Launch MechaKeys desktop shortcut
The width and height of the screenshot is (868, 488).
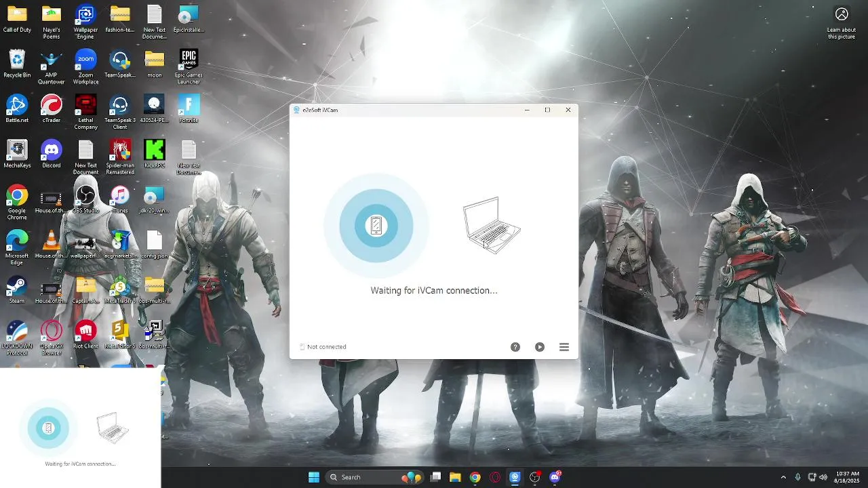pos(17,155)
